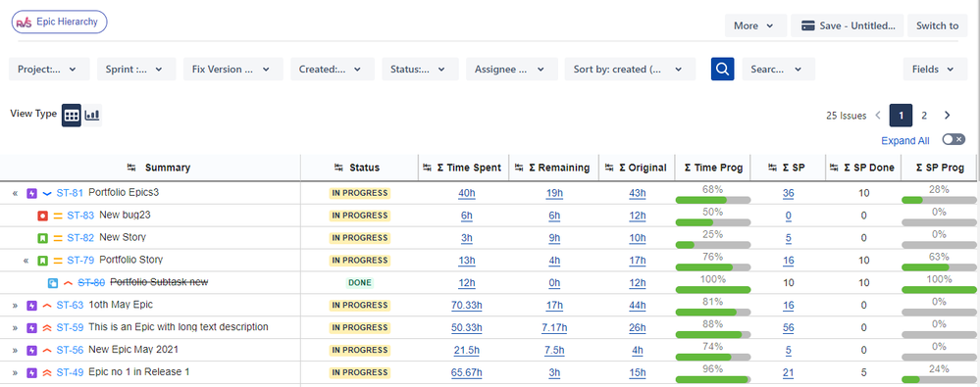The height and width of the screenshot is (387, 980).
Task: Click the sort icon beside Σ Original header
Action: (609, 168)
